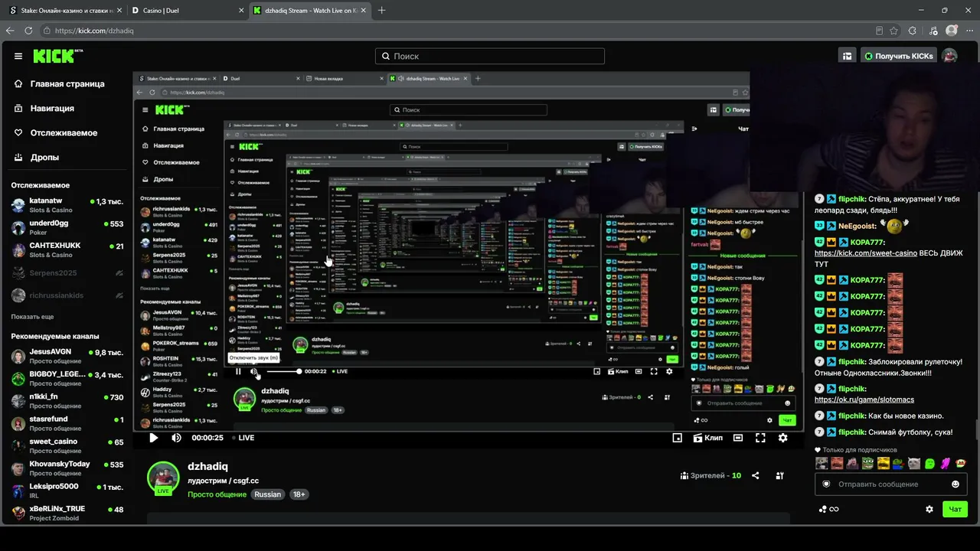Open the browser profile avatar

tap(952, 31)
